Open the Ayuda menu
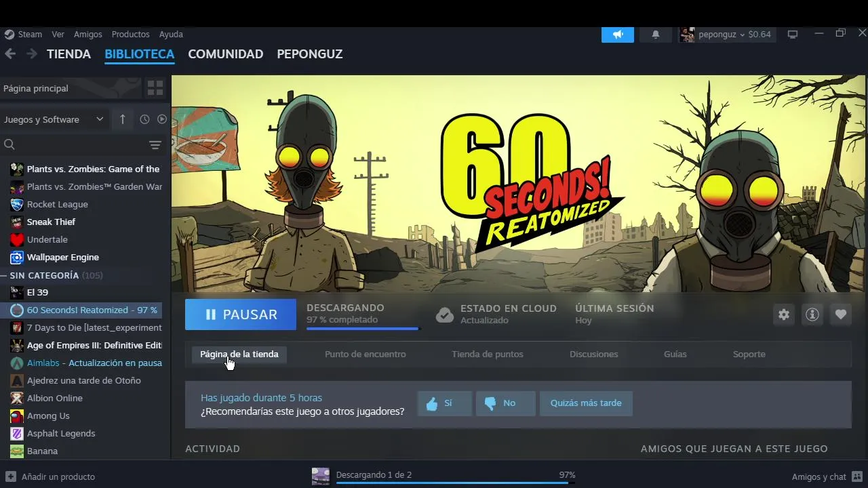This screenshot has width=868, height=488. pyautogui.click(x=171, y=34)
